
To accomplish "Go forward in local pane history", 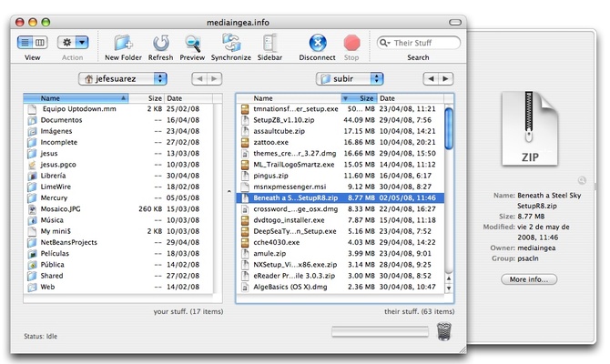I will click(214, 78).
